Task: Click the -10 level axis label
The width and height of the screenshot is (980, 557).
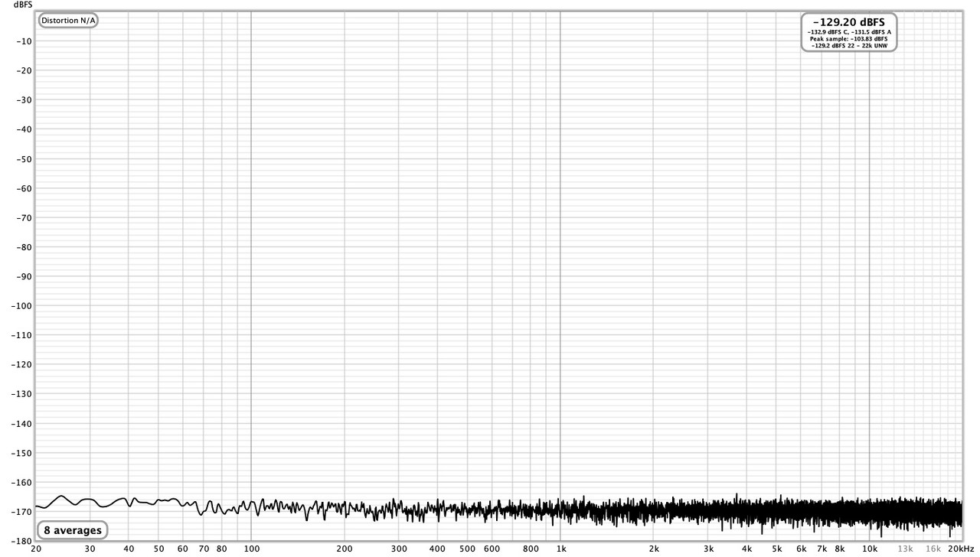Action: (23, 41)
